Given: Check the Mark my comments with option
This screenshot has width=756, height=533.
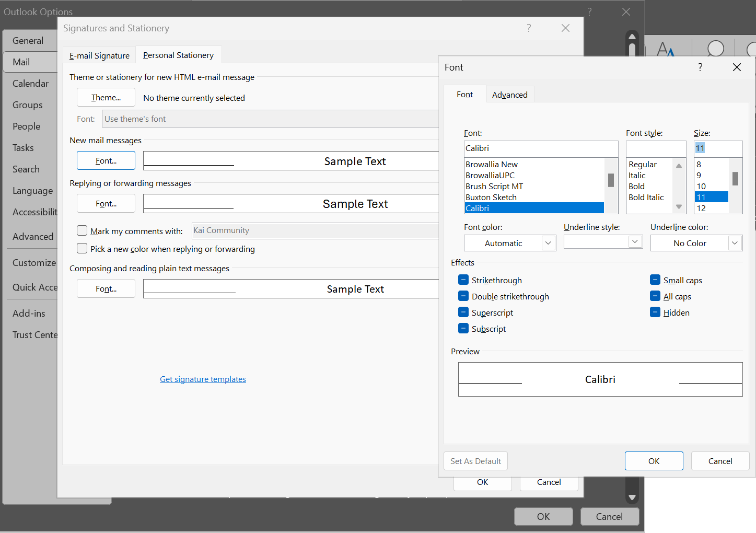Looking at the screenshot, I should click(x=82, y=230).
